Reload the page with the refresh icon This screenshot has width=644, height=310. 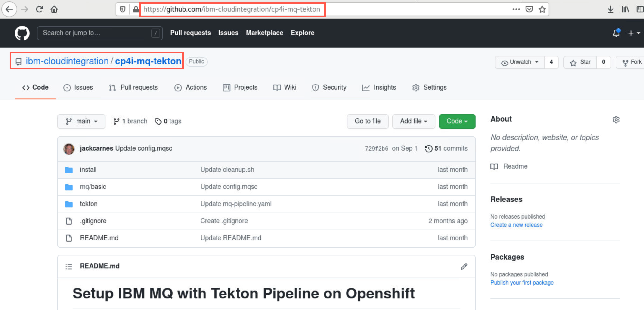39,9
